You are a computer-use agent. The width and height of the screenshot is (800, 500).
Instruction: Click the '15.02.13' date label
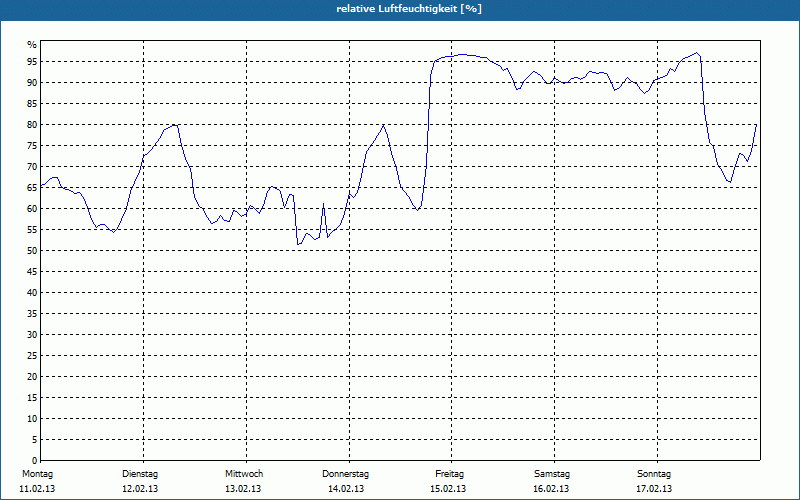point(448,489)
